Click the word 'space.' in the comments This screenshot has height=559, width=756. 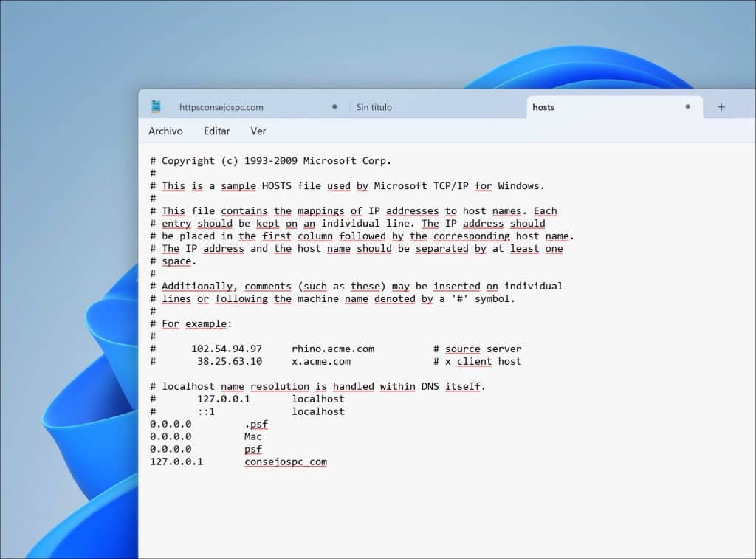click(x=179, y=261)
